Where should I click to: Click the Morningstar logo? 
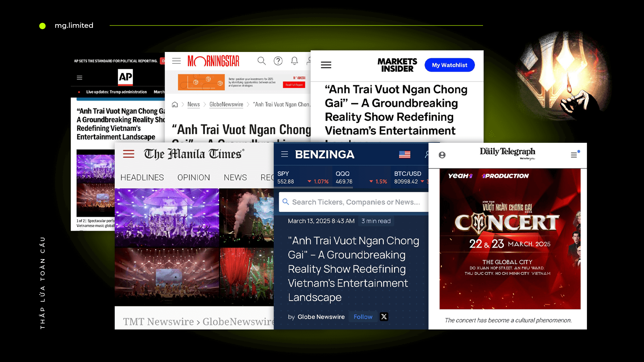point(213,61)
